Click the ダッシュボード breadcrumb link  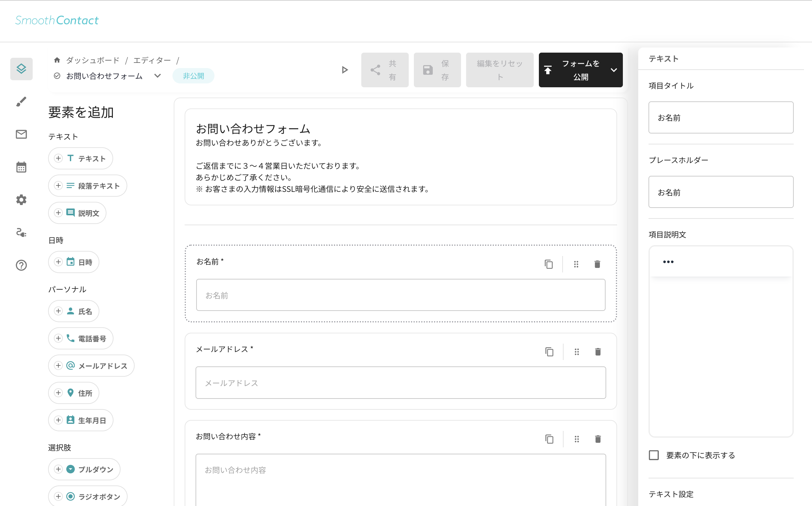pos(93,60)
